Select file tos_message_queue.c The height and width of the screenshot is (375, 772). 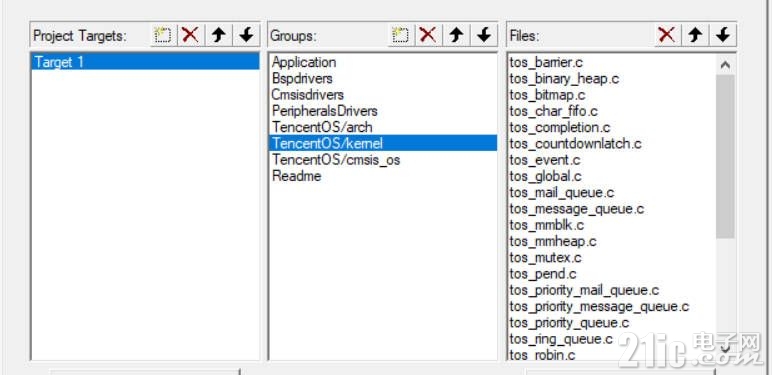point(577,209)
